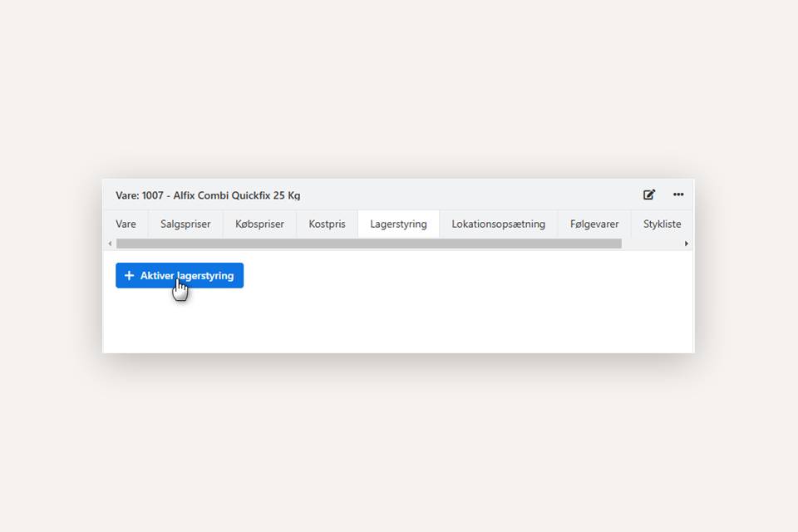Select the Købspriser tab
The height and width of the screenshot is (532, 798).
(x=259, y=224)
